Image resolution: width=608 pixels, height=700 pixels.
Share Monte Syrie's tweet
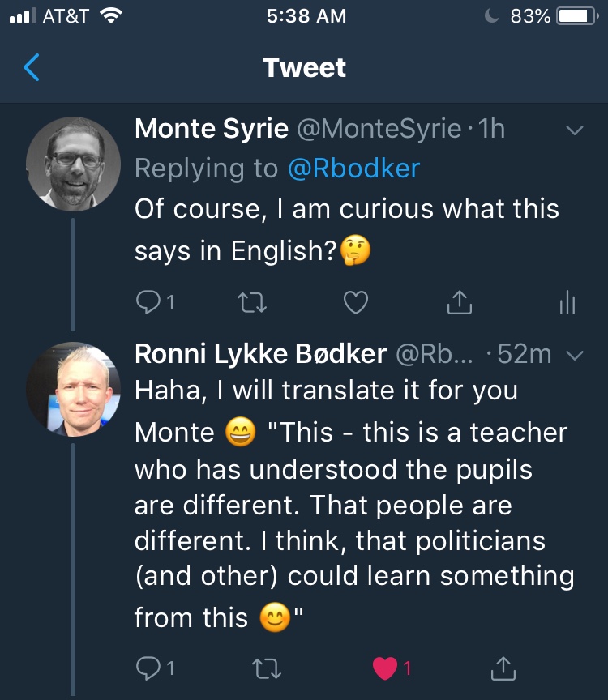coord(460,302)
